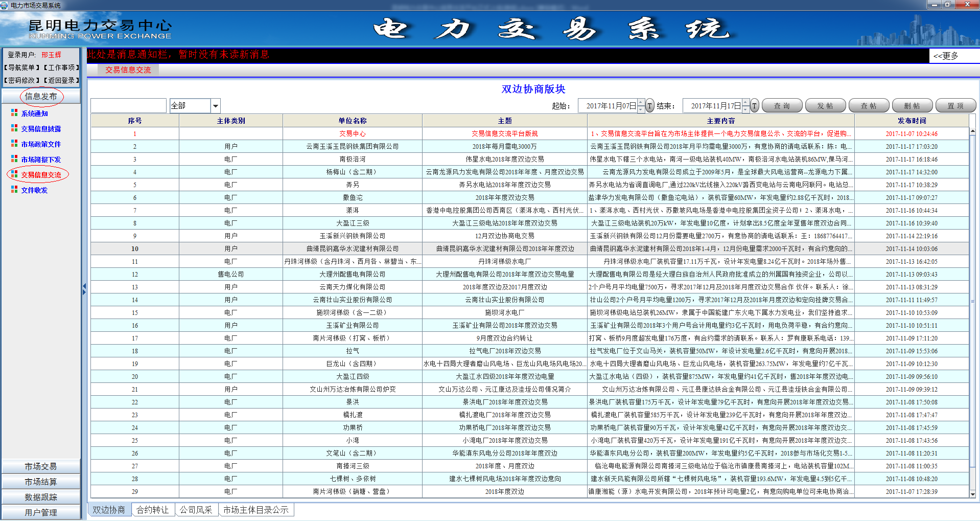Collapse the left sidebar using the splitter arrow
The image size is (980, 521).
[x=84, y=289]
